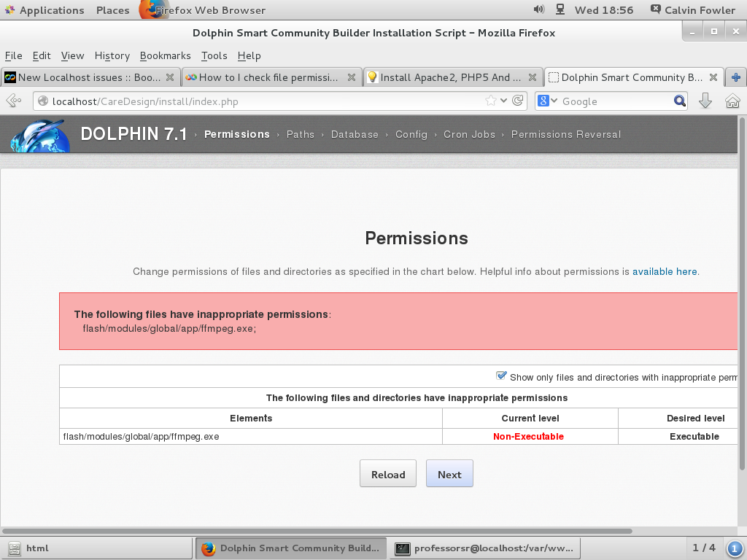
Task: Follow the 'available here' link
Action: pos(665,271)
